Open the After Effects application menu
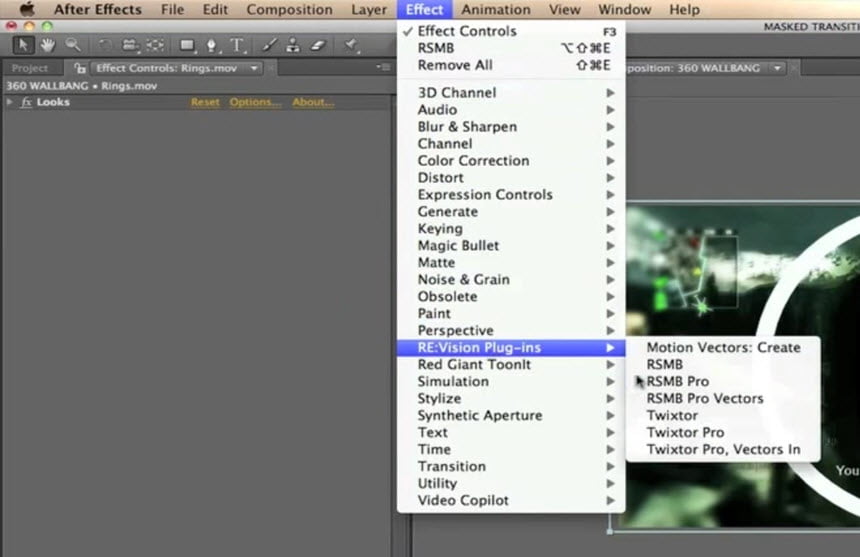This screenshot has height=557, width=860. tap(98, 9)
